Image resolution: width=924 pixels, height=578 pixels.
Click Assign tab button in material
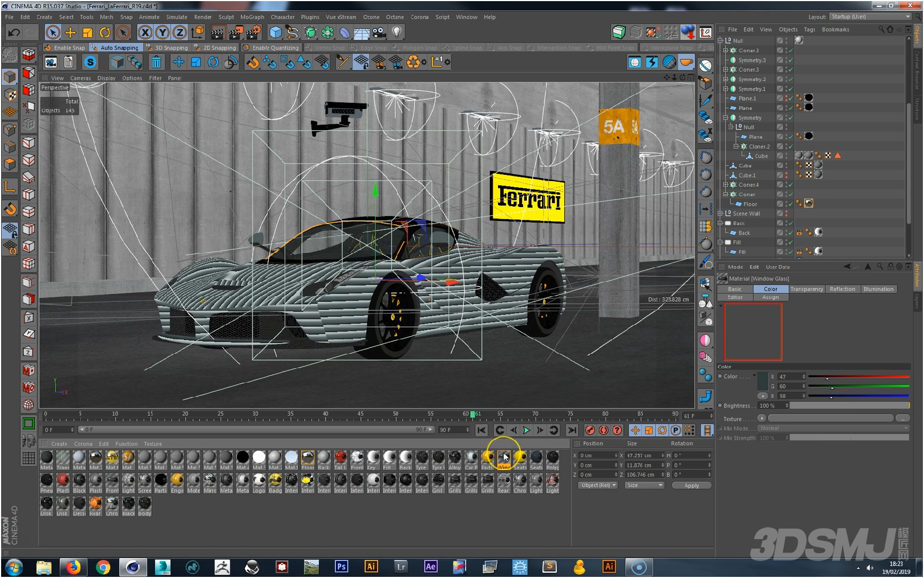pyautogui.click(x=771, y=297)
